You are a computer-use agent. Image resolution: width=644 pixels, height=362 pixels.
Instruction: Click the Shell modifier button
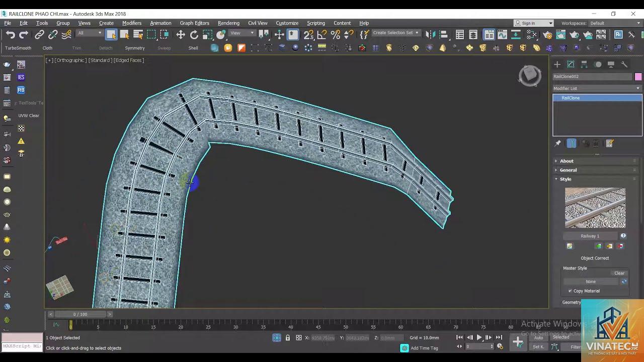[193, 48]
